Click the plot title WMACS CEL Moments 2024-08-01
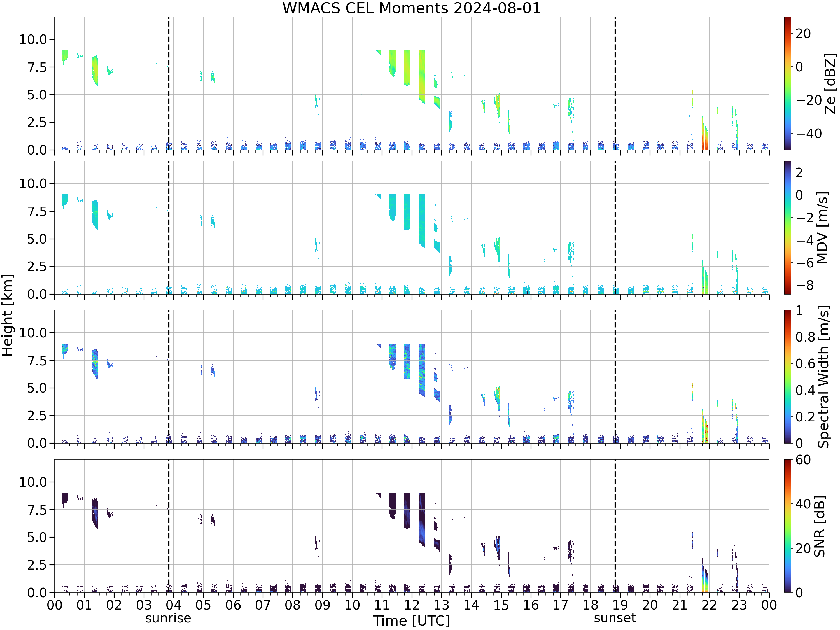The image size is (840, 630). tap(412, 8)
